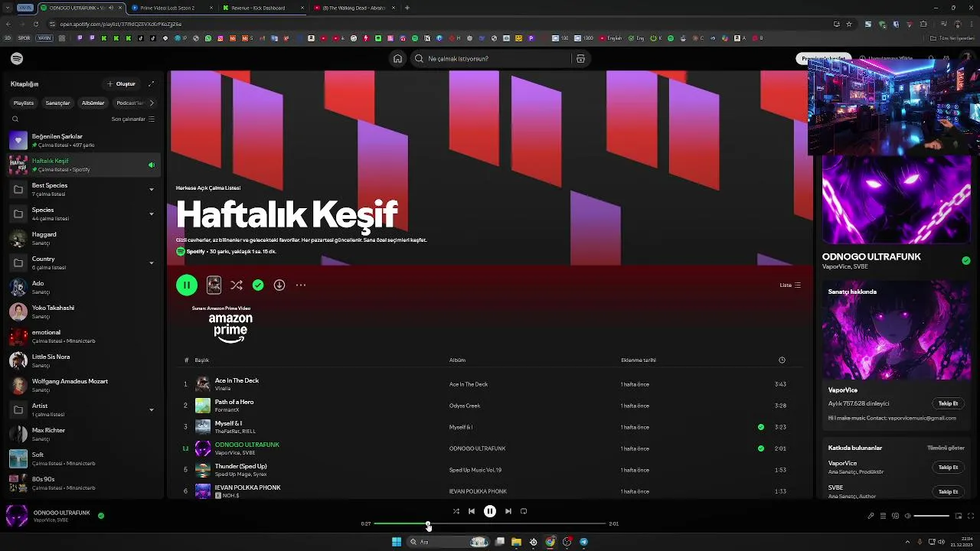Open Beğenilen Şarkılar in the library
The width and height of the screenshot is (980, 551).
point(83,141)
